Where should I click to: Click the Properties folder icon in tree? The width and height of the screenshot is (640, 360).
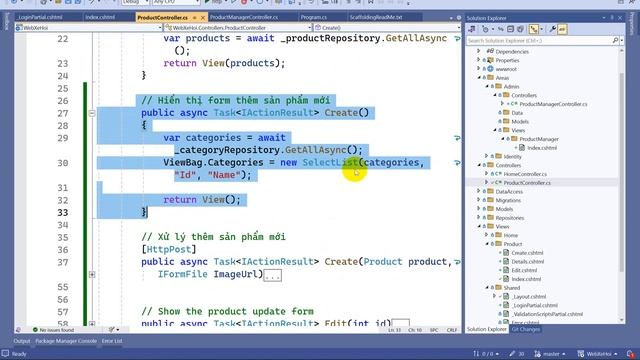coord(491,60)
